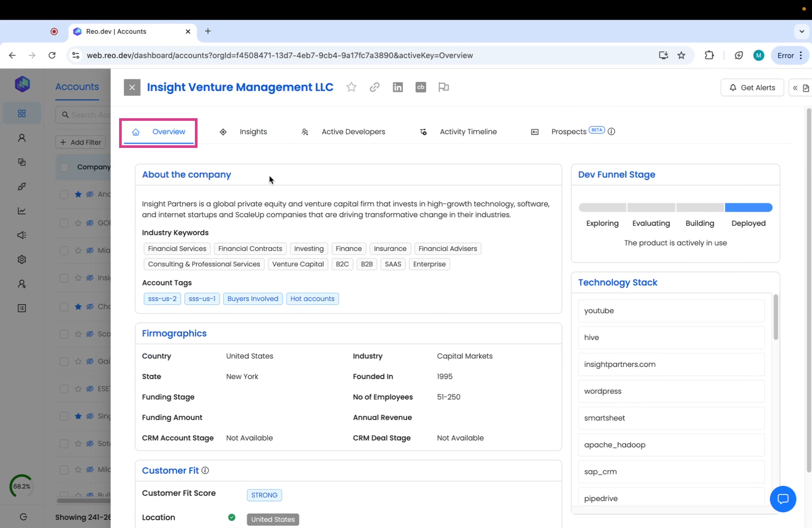Tick the Company header select-all checkbox

pos(64,167)
